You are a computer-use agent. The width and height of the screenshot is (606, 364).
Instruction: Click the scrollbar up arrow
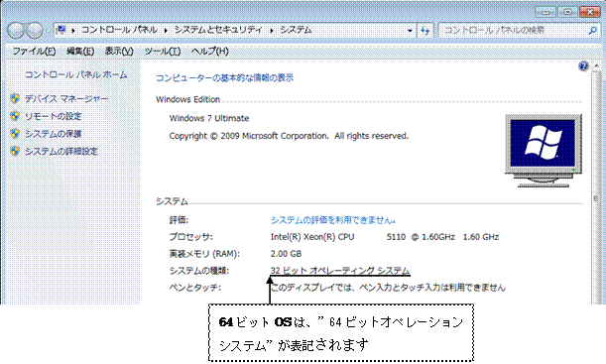click(596, 65)
